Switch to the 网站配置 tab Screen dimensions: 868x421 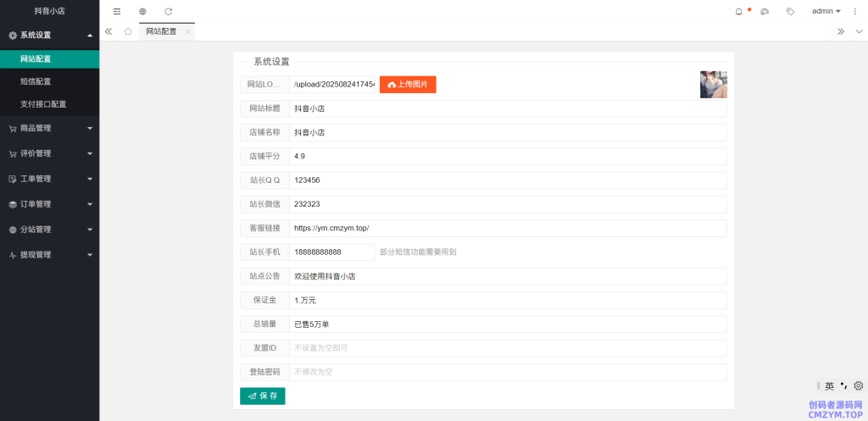coord(161,31)
